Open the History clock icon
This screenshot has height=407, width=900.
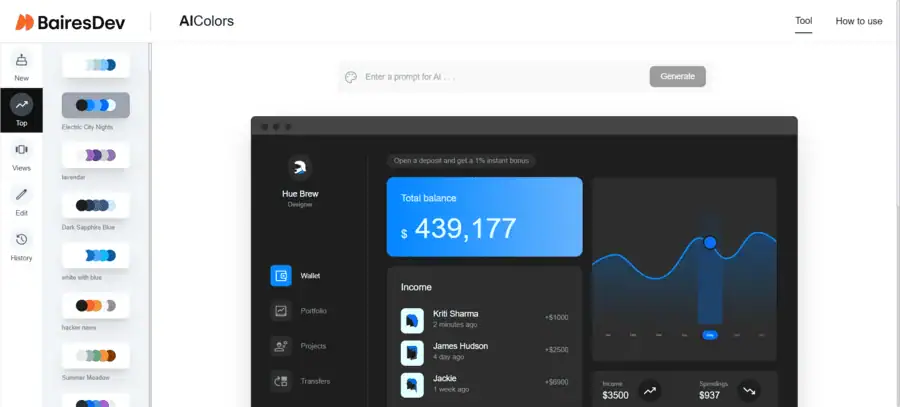point(21,239)
